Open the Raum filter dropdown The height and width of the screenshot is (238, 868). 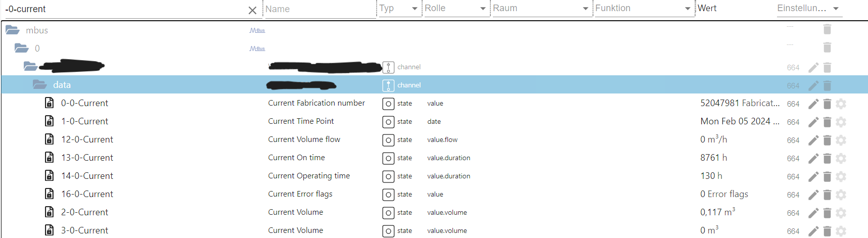click(x=541, y=9)
